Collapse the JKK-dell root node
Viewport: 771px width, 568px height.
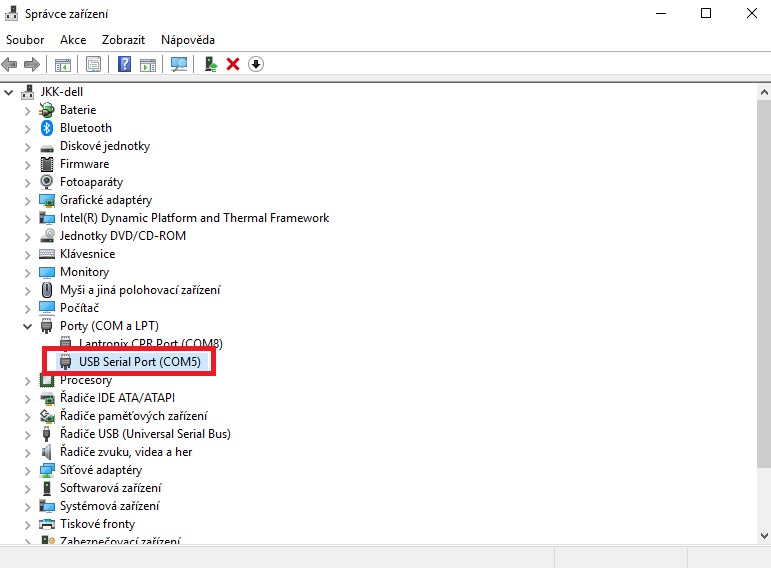tap(10, 92)
